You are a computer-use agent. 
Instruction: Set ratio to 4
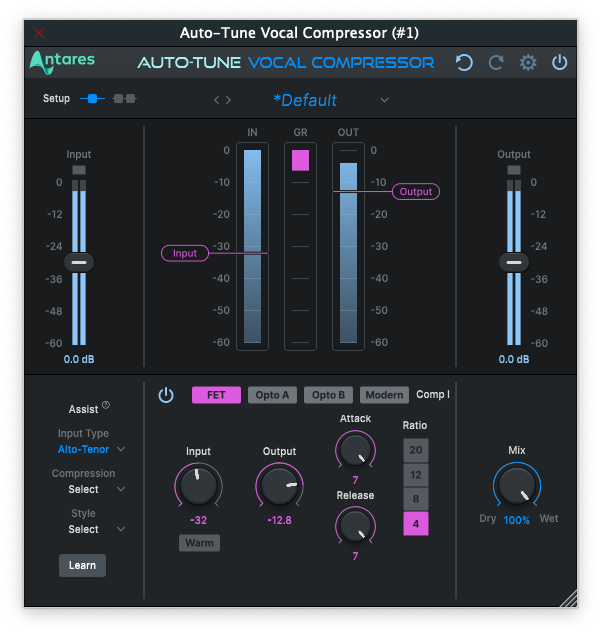coord(416,524)
